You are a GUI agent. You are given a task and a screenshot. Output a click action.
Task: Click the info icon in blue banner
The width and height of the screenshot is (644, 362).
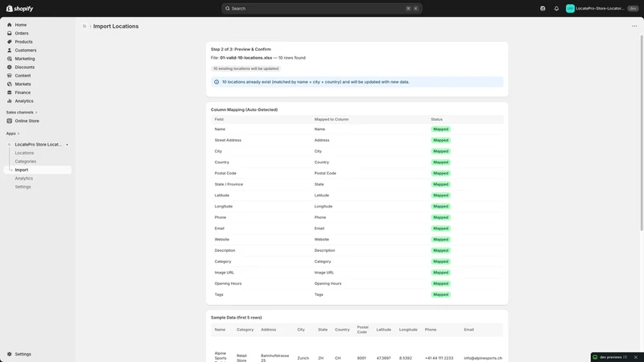(217, 82)
